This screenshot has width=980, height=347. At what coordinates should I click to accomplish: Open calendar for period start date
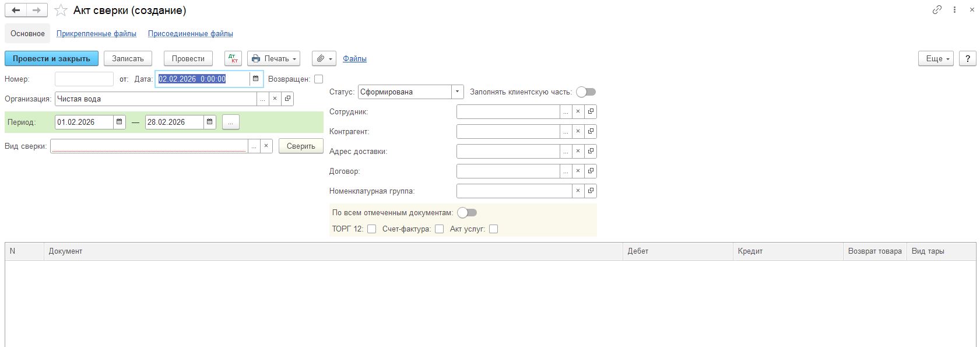tap(119, 122)
